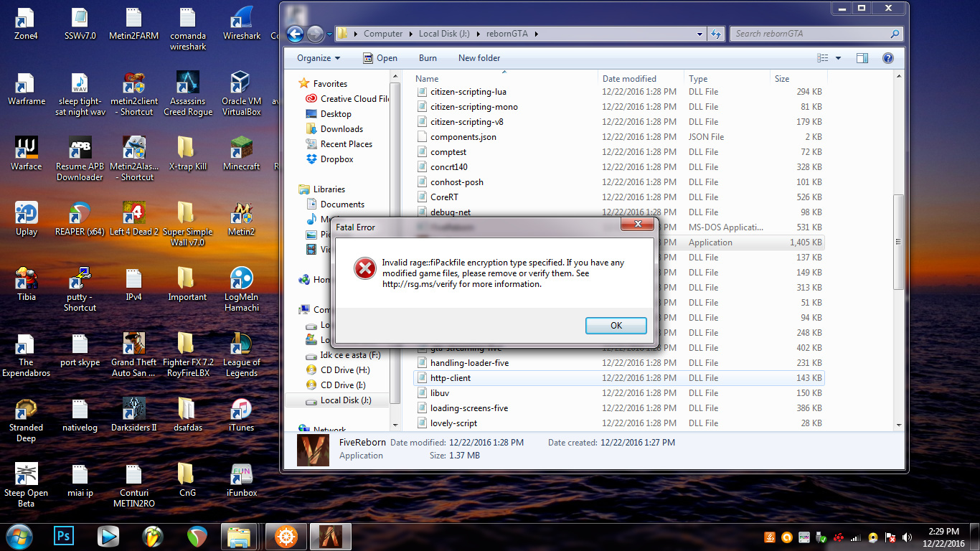Select Favorites in the navigation pane
The image size is (980, 551).
pyautogui.click(x=329, y=84)
